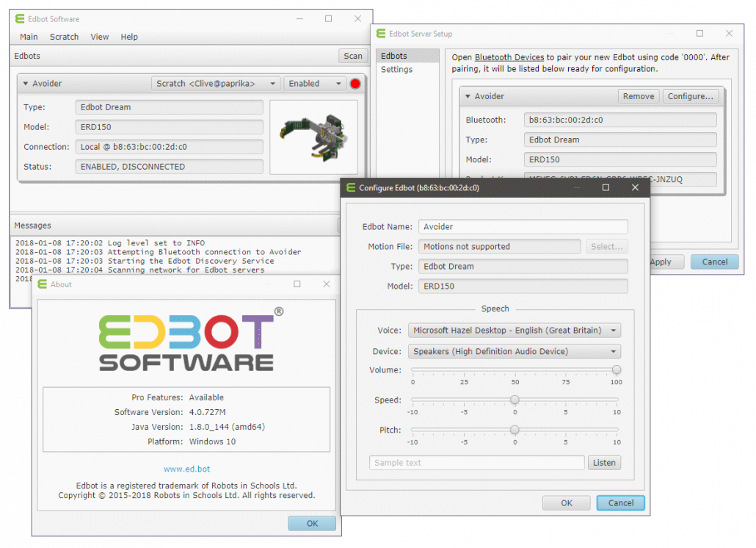This screenshot has width=756, height=548.
Task: Click the Edbot Server Setup title bar icon
Action: pyautogui.click(x=380, y=33)
